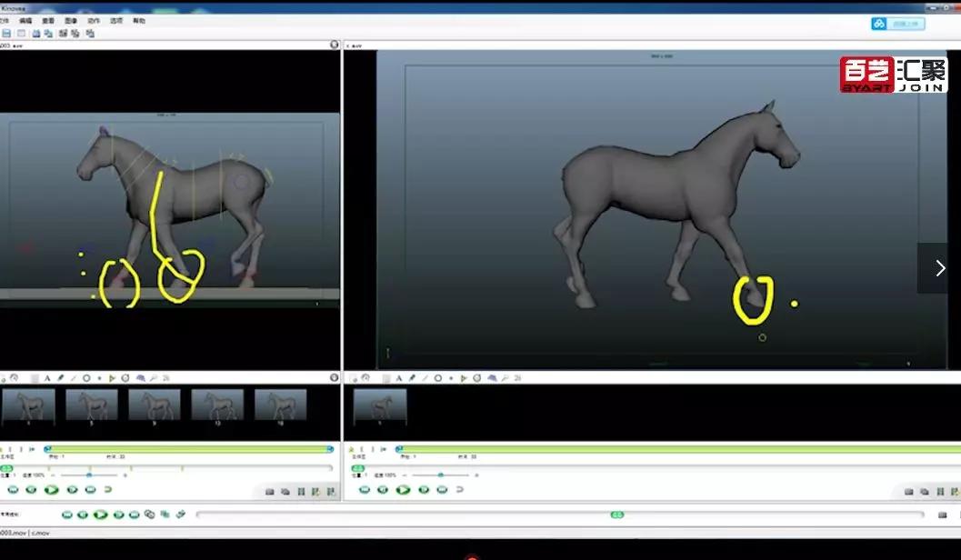Play the right video
961x560 pixels.
404,489
